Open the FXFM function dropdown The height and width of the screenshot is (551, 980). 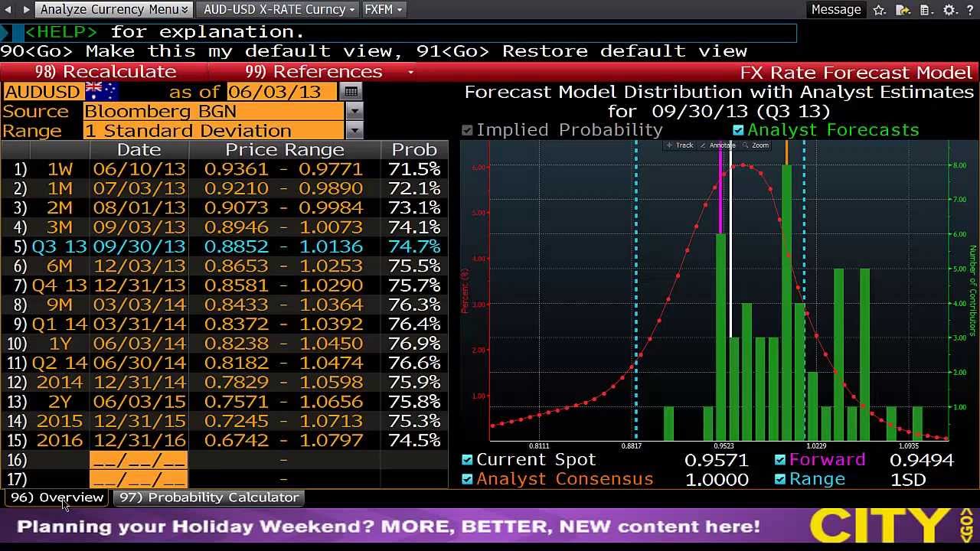coord(384,9)
